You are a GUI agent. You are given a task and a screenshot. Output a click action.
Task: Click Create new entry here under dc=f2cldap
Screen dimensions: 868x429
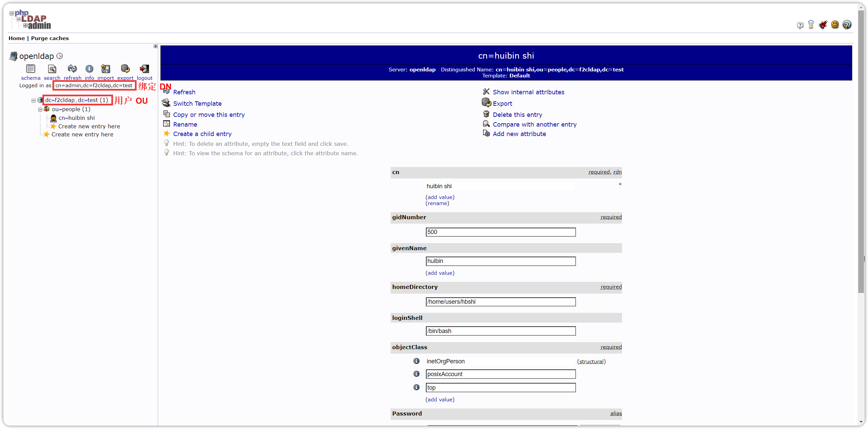point(82,135)
